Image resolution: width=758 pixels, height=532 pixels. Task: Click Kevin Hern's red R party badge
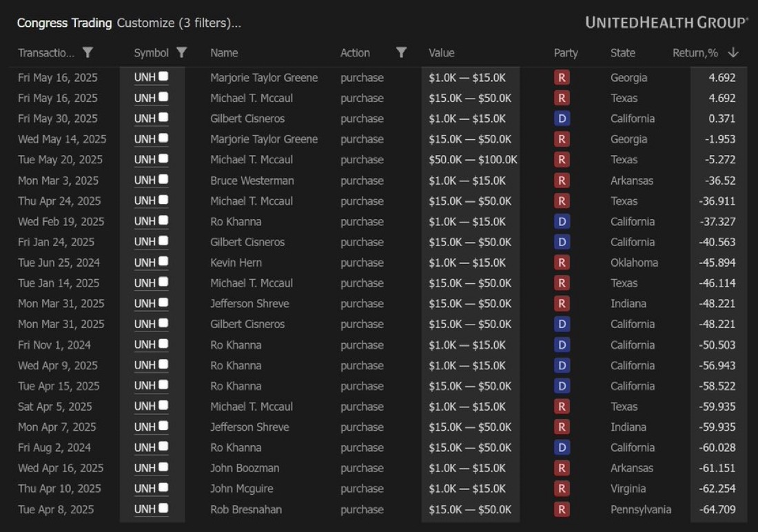tap(562, 263)
